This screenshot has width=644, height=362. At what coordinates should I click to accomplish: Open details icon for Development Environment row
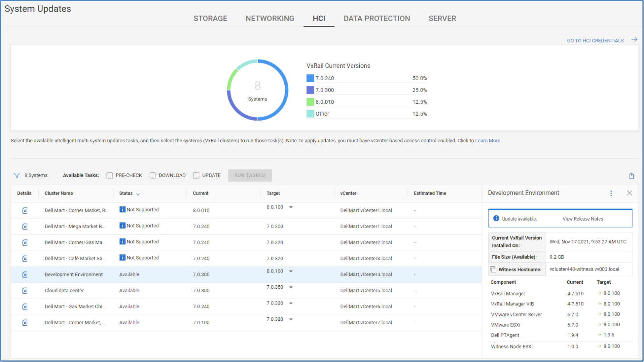(x=25, y=274)
